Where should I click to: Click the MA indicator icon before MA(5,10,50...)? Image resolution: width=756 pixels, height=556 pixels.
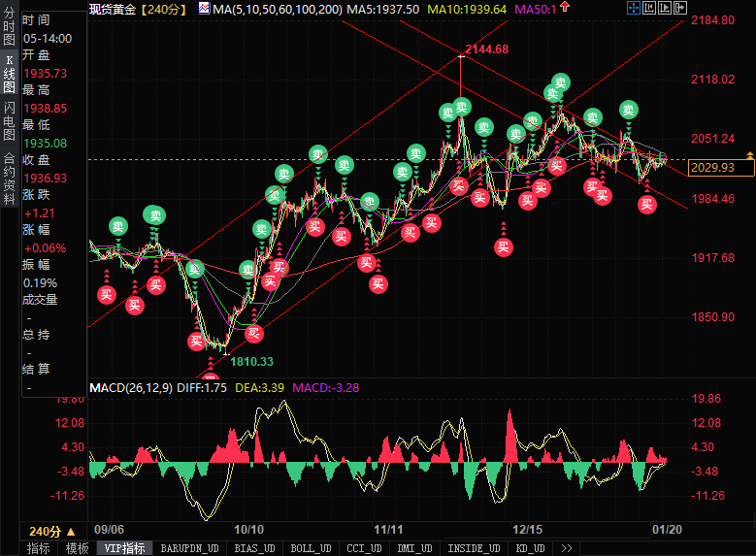tap(204, 9)
